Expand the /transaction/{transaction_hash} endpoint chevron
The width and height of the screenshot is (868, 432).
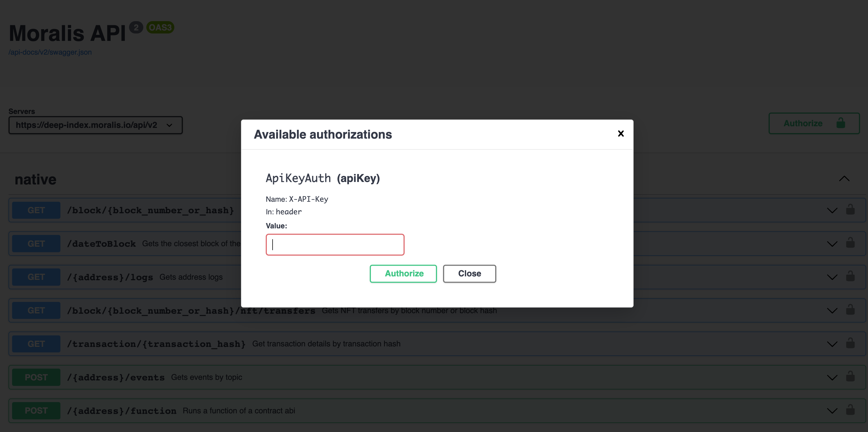tap(832, 344)
